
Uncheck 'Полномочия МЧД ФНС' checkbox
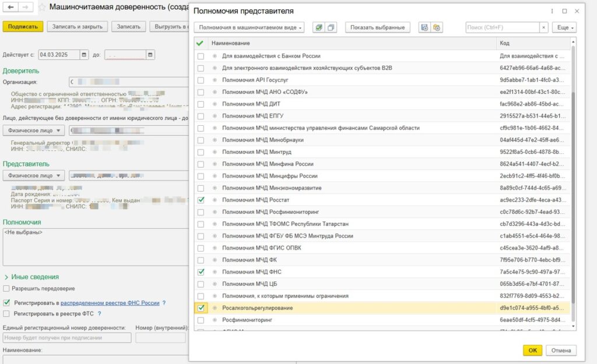201,272
